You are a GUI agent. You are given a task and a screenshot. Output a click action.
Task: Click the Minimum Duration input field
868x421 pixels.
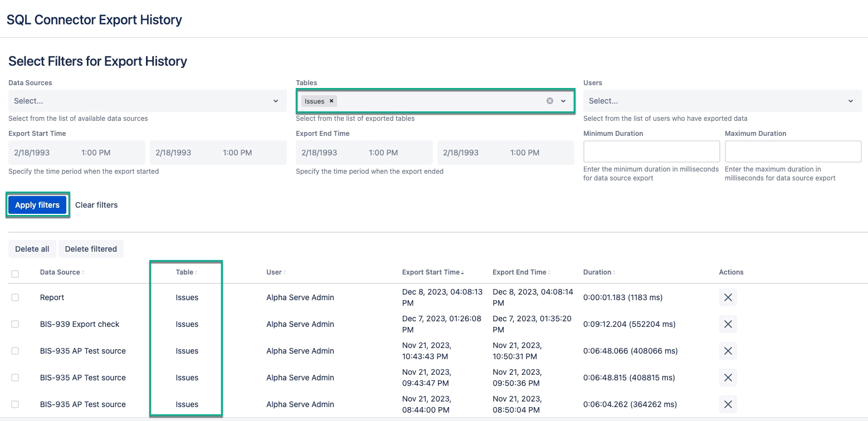[651, 151]
